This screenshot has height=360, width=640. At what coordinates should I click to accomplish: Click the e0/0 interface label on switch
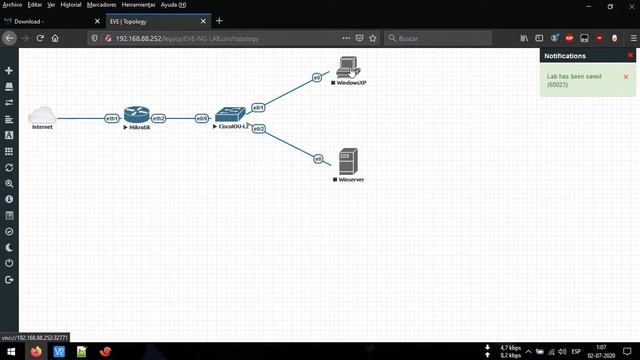(202, 118)
